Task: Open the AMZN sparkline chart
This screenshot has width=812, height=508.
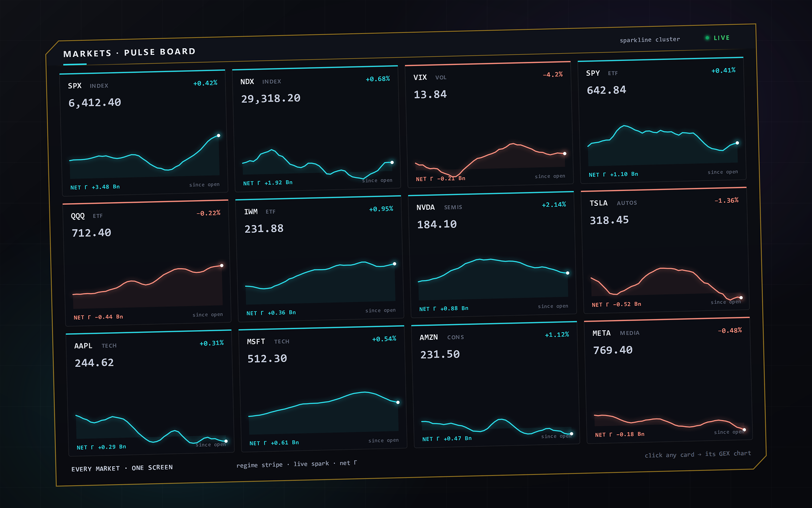Action: coord(496,427)
